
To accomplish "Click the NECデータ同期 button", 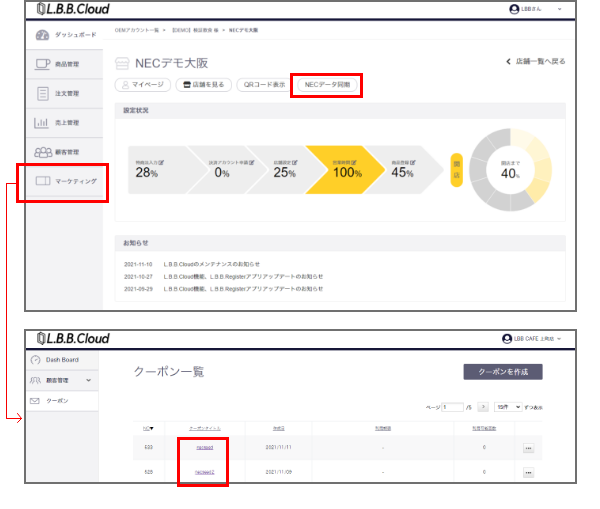I will (325, 85).
